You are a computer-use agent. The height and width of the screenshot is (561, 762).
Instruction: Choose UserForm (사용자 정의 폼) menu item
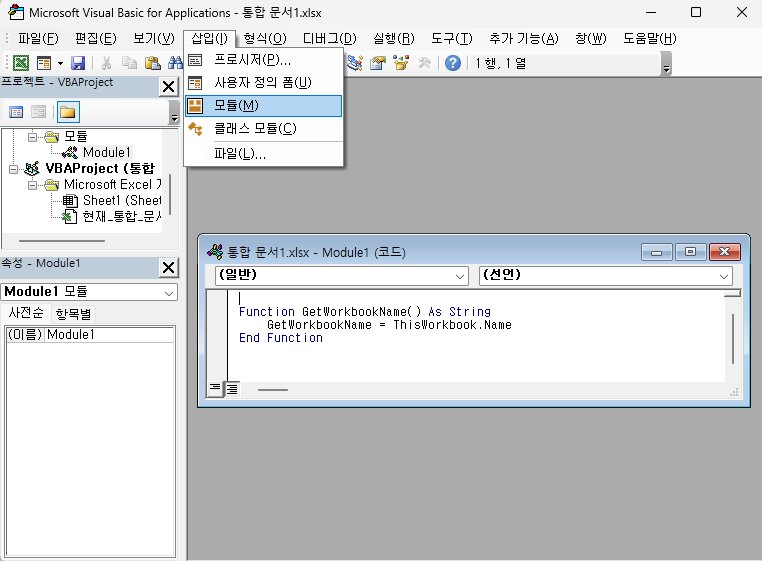coord(263,83)
